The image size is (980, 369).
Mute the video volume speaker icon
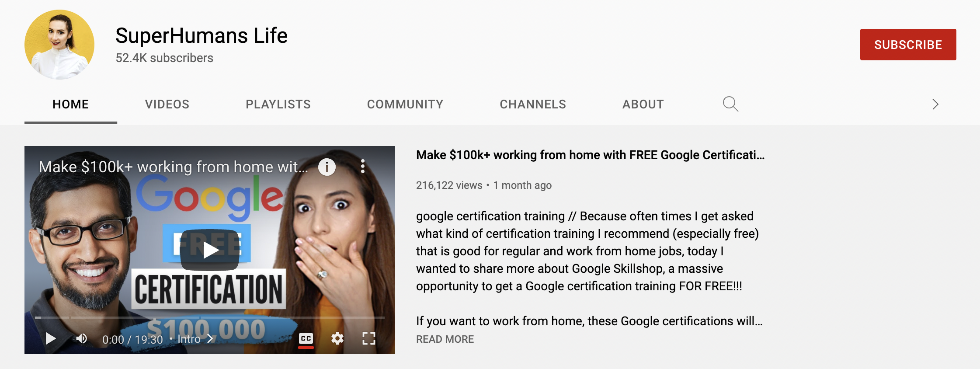[x=82, y=338]
